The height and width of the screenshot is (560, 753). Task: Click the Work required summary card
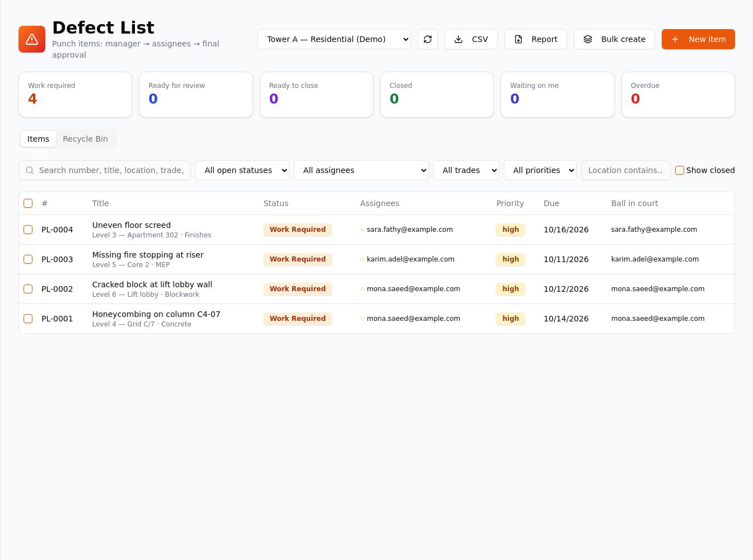[x=75, y=95]
